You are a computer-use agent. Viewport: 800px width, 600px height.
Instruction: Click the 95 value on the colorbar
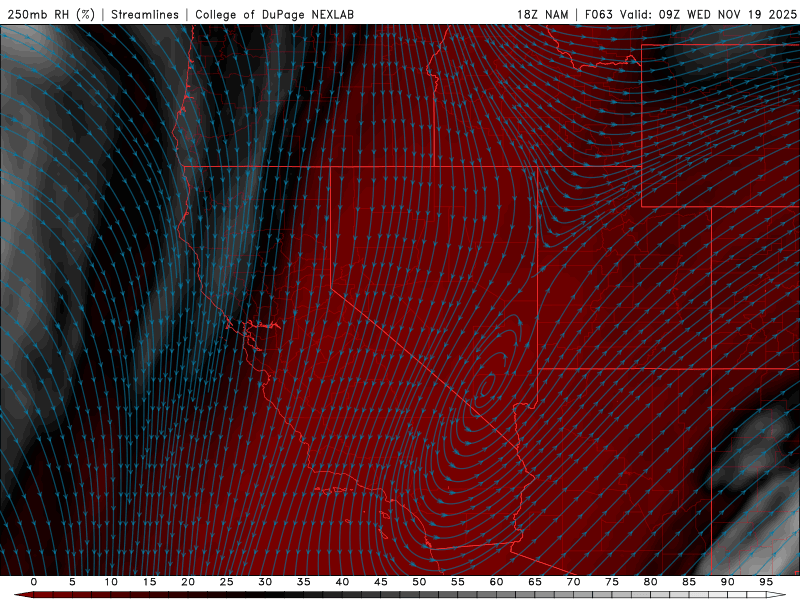[x=766, y=582]
